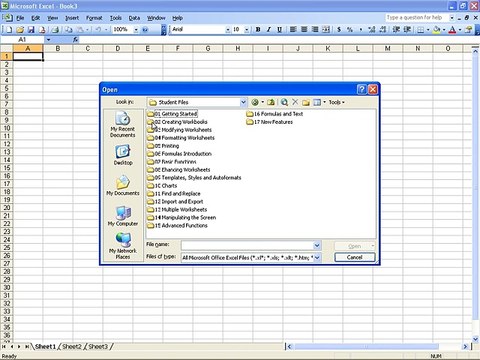The image size is (480, 360).
Task: Click the Print icon in Excel toolbar
Action: click(x=55, y=30)
